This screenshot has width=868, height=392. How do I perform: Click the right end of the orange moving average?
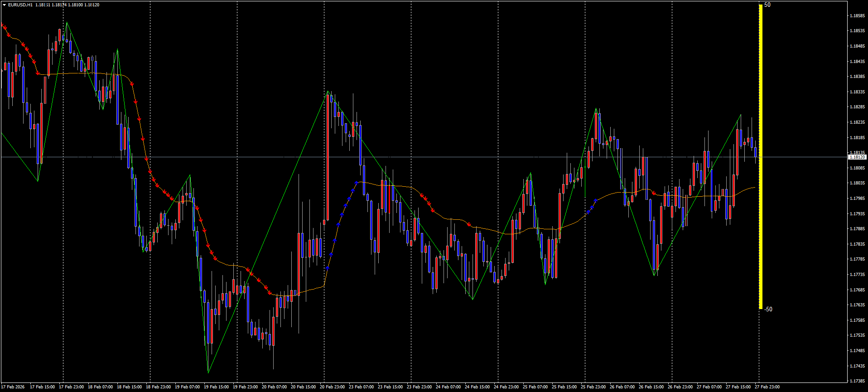(x=755, y=187)
